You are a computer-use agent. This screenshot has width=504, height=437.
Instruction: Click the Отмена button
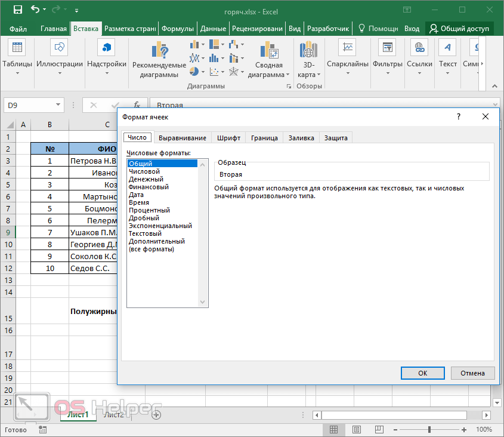click(x=472, y=373)
